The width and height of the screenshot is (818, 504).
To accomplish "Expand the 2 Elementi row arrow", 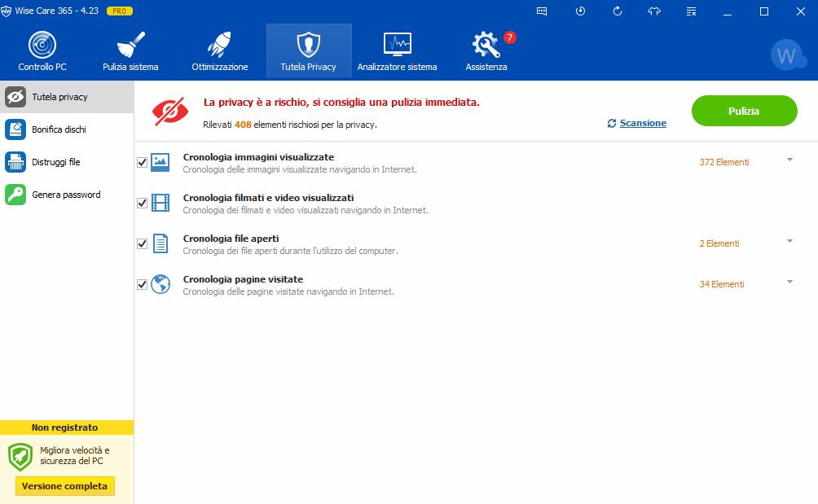I will point(789,241).
